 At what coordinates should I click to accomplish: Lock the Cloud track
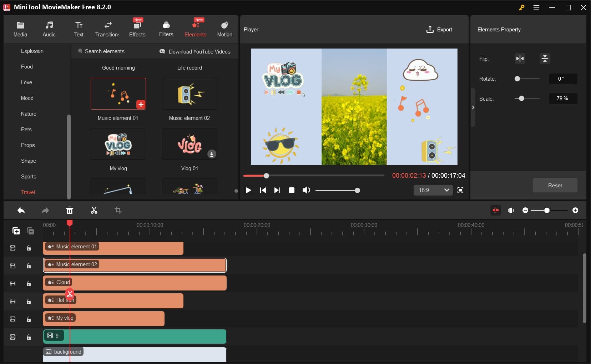(x=29, y=284)
